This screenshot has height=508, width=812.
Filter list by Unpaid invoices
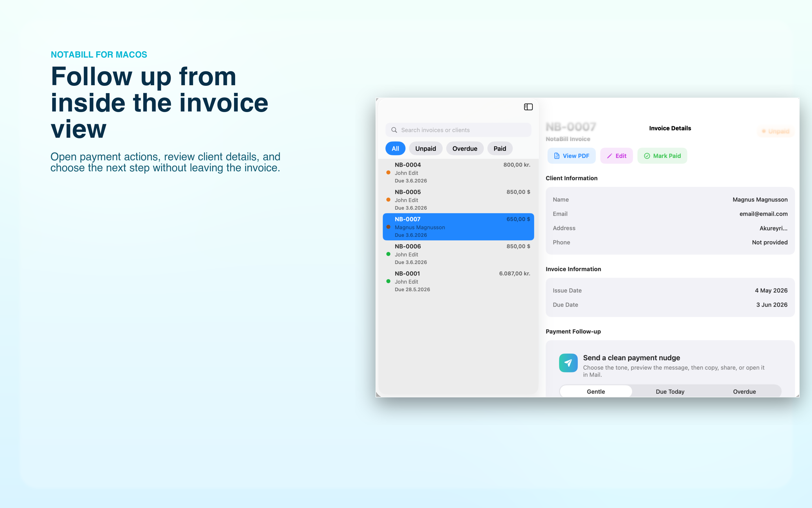425,148
